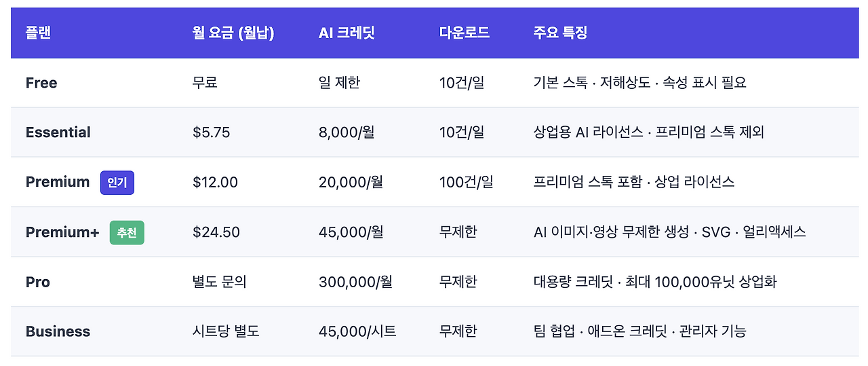
Task: Select the 월 요금 (월납) column header
Action: tap(233, 33)
